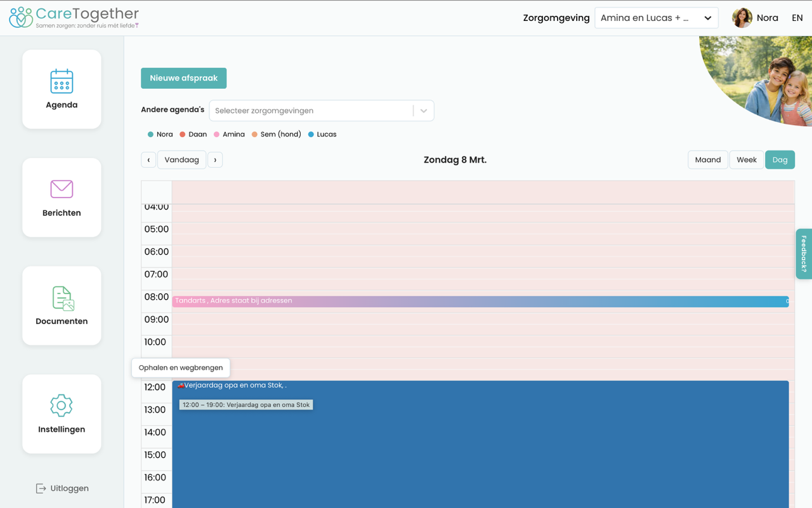Click the Ophalen en wegbrengen tooltip
Image resolution: width=812 pixels, height=508 pixels.
181,368
